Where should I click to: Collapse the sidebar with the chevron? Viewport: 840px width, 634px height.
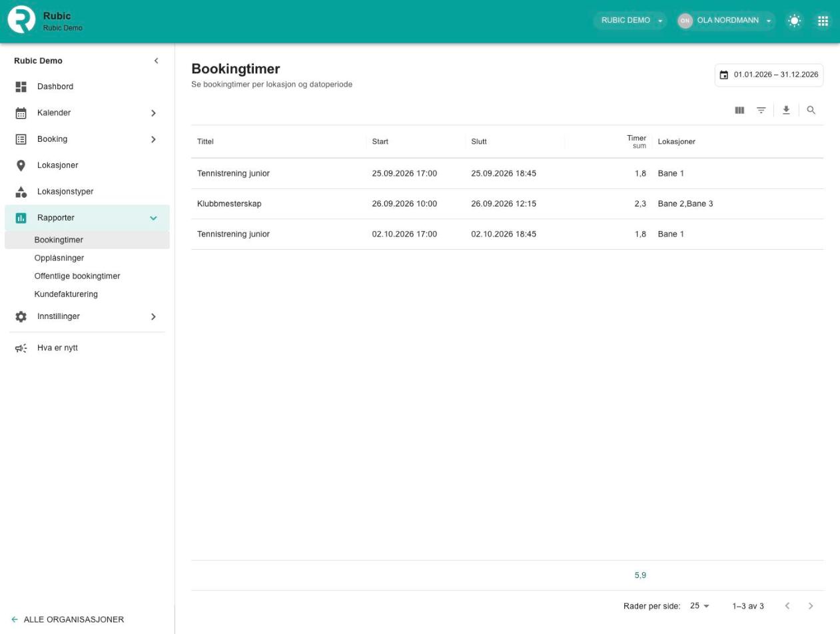[x=157, y=61]
